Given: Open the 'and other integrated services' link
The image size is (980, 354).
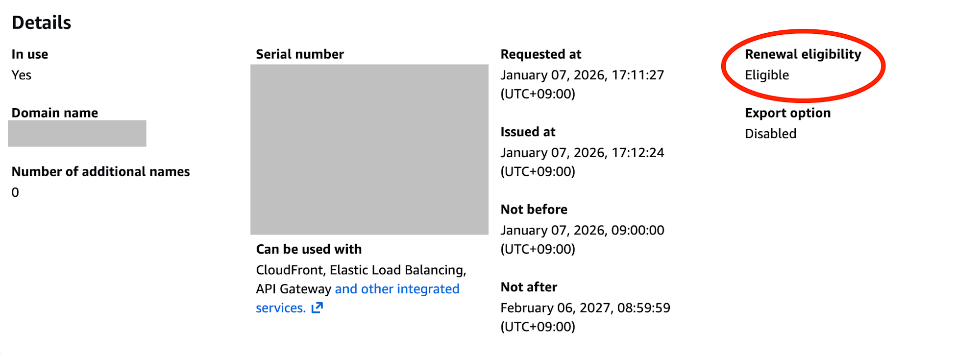Looking at the screenshot, I should [396, 289].
